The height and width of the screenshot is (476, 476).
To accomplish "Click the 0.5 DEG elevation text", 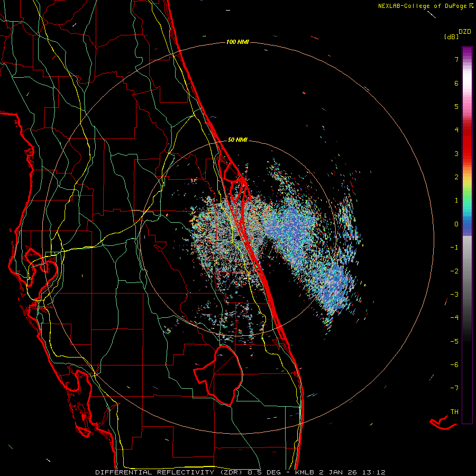I will pyautogui.click(x=264, y=472).
